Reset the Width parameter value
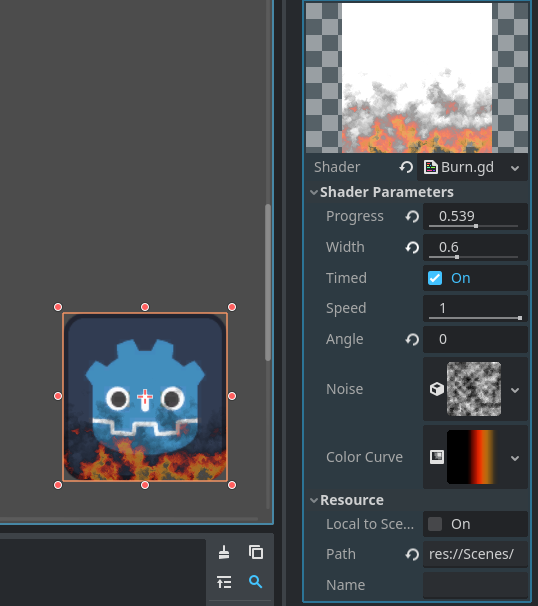The width and height of the screenshot is (538, 606). (x=412, y=247)
